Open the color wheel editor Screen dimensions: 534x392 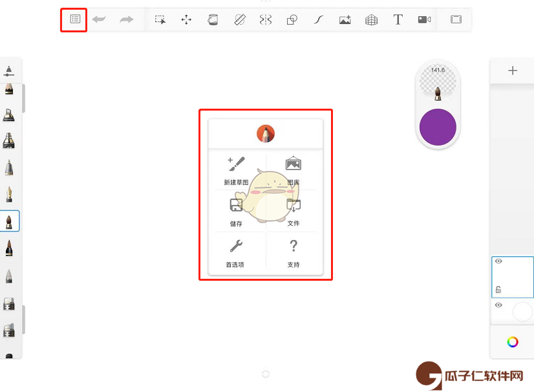[x=513, y=342]
